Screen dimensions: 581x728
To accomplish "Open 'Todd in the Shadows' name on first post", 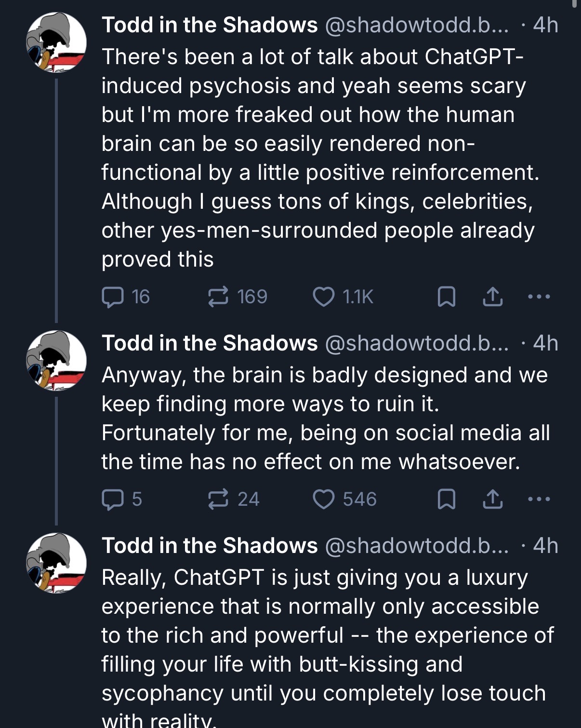I will [x=210, y=25].
